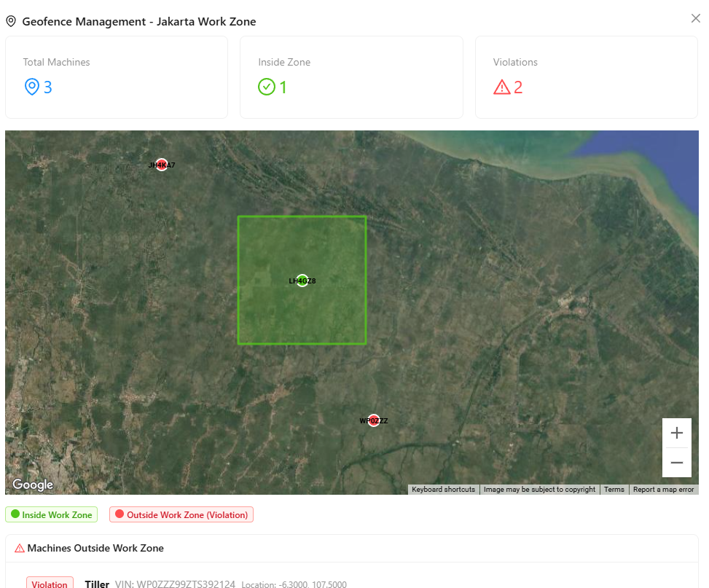Select the LH4GZ8 green machine marker
The height and width of the screenshot is (588, 709).
click(302, 281)
